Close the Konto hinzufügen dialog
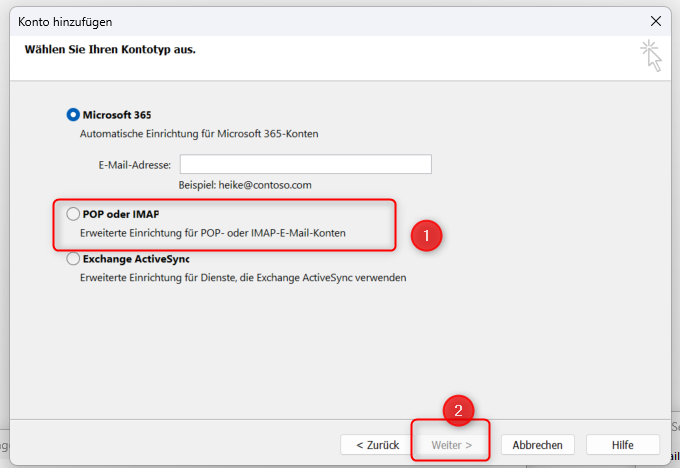The width and height of the screenshot is (680, 468). tap(655, 20)
